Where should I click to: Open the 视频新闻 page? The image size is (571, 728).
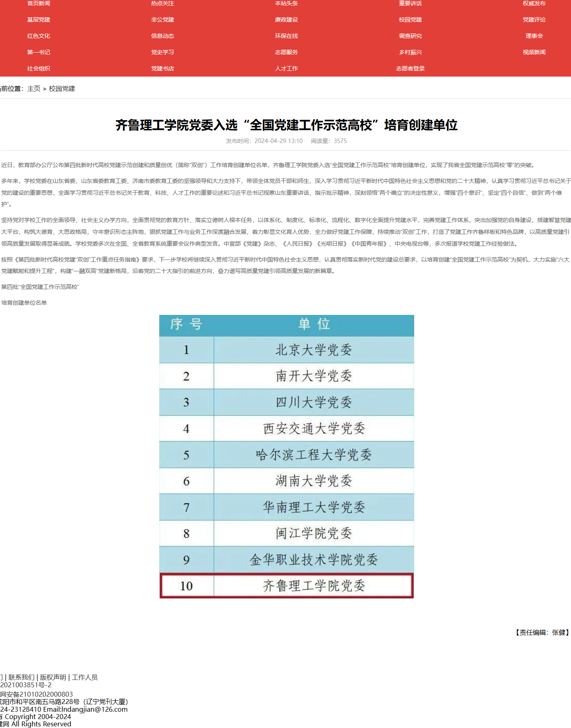pyautogui.click(x=534, y=52)
